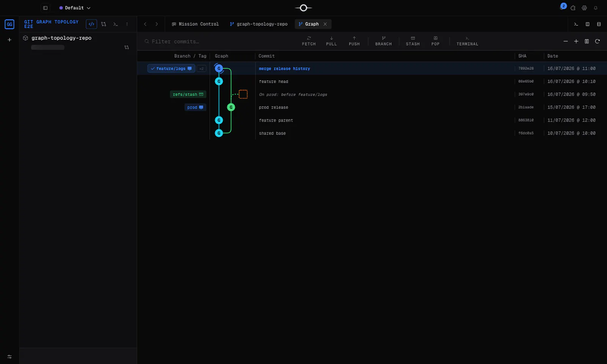Select the code view icon in sidebar header
The width and height of the screenshot is (607, 364).
click(x=91, y=24)
